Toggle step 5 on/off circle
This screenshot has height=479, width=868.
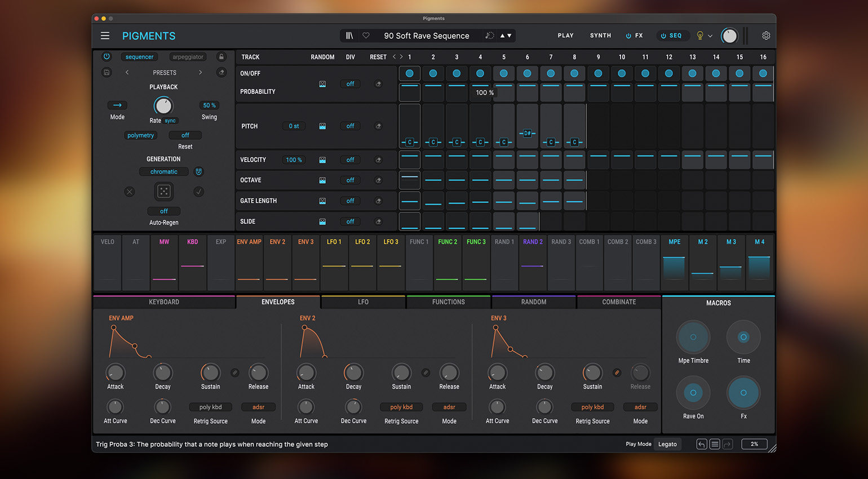(504, 73)
